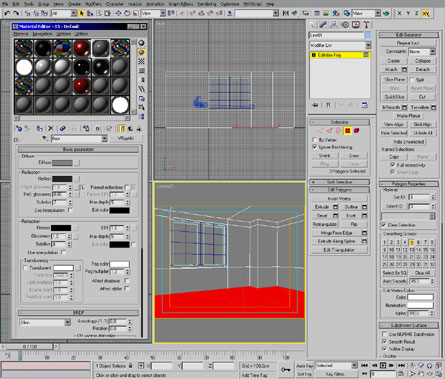
Task: Open the Modifier List dropdown
Action: (x=340, y=45)
